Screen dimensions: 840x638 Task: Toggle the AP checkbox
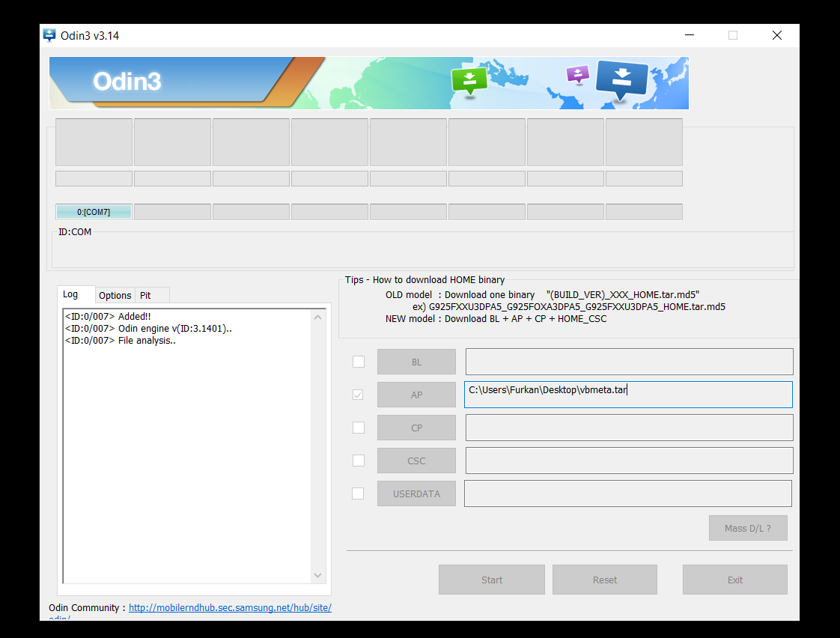[358, 395]
